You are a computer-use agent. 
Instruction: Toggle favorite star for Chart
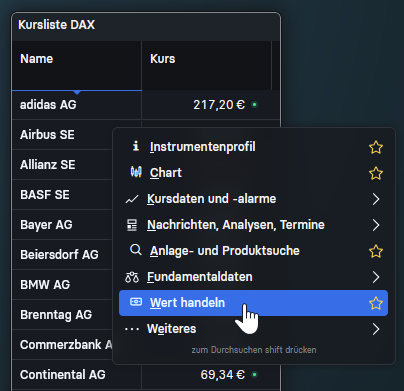(x=376, y=173)
